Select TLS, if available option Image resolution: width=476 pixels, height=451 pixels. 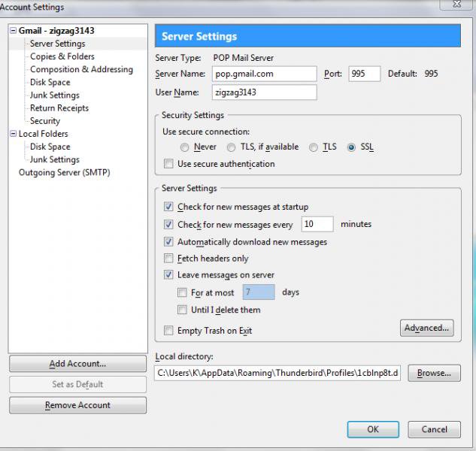[231, 147]
